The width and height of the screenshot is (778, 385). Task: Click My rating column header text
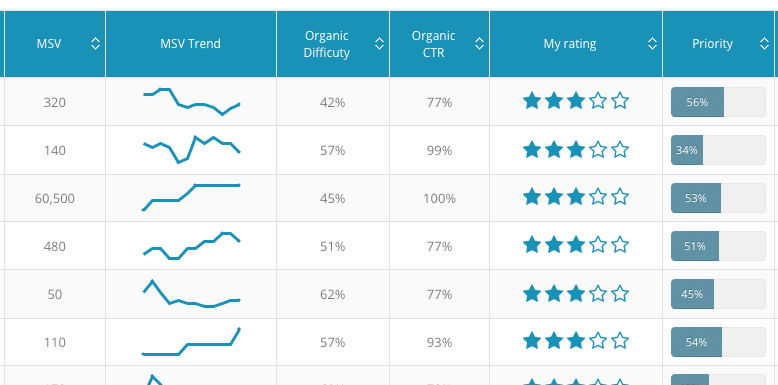[570, 44]
